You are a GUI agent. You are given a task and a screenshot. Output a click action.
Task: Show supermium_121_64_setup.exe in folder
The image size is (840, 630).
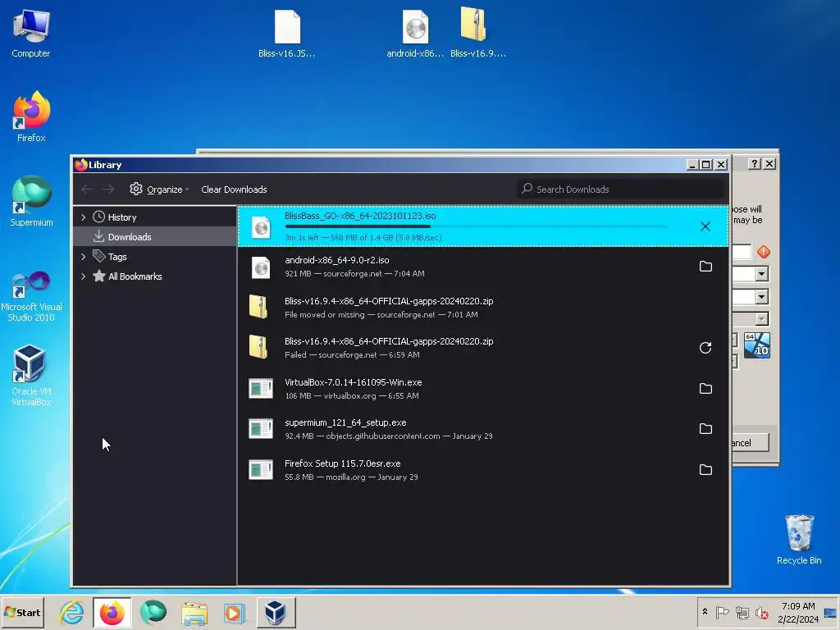click(x=705, y=428)
